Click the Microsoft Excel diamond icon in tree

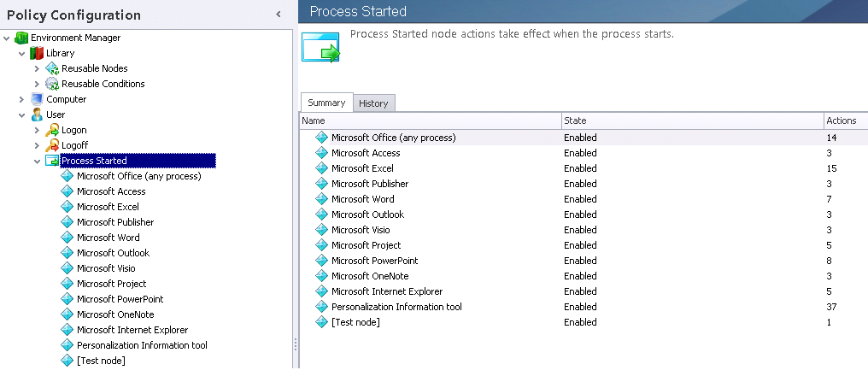(67, 207)
